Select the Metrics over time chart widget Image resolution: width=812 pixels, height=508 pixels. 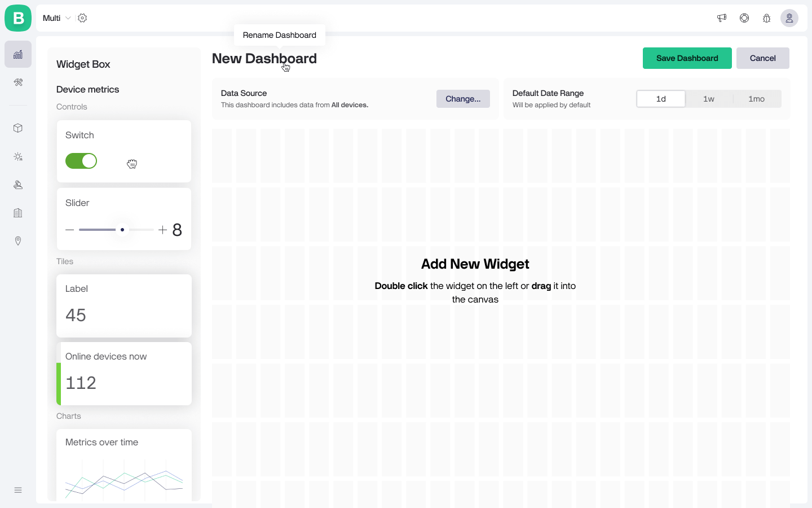point(124,465)
